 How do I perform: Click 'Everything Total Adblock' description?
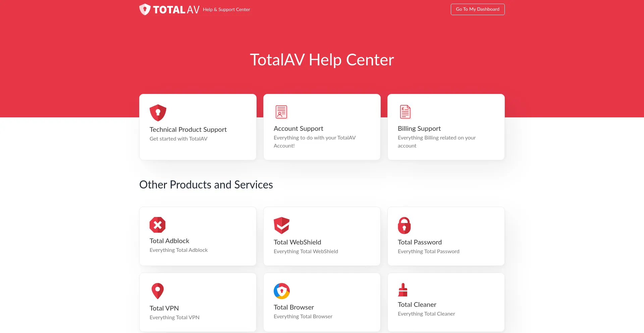178,250
